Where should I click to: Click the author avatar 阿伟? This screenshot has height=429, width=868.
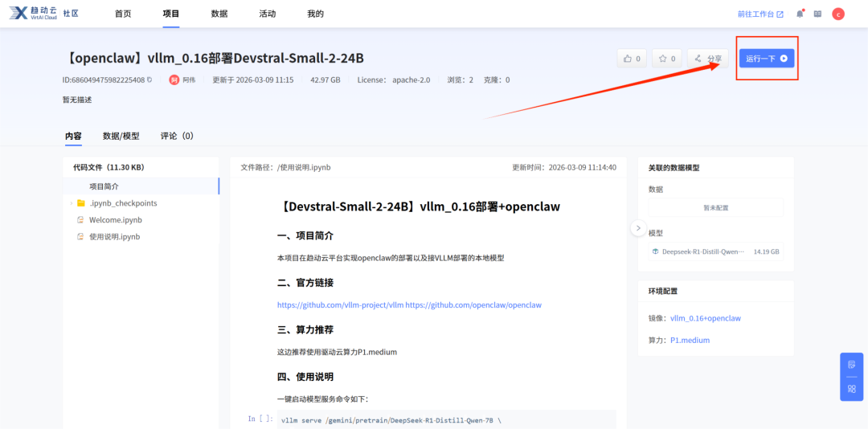pos(174,80)
